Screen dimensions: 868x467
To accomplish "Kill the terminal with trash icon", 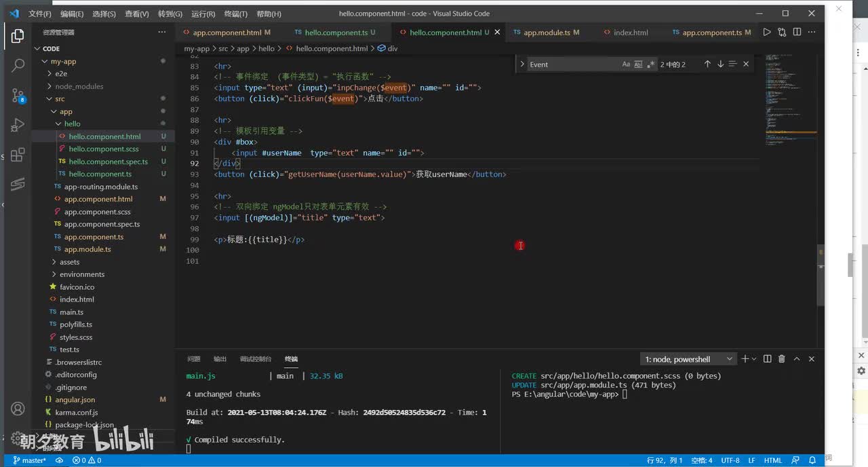I will pyautogui.click(x=781, y=359).
